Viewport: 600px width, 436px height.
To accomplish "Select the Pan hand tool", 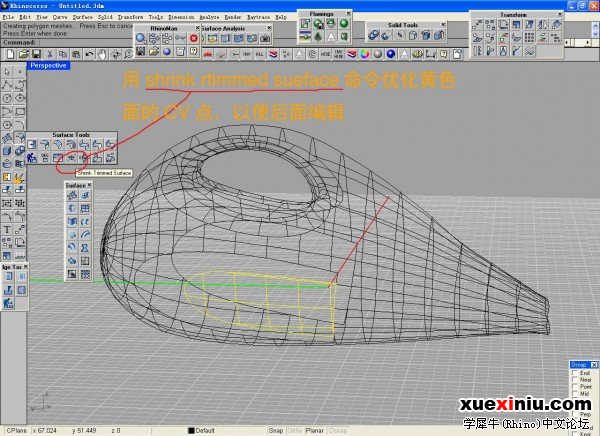I will pos(102,54).
